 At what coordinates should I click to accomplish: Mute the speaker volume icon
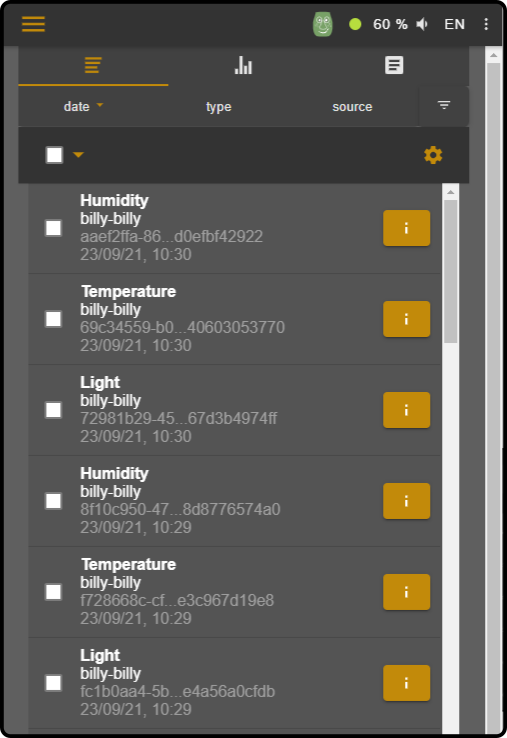pos(422,24)
